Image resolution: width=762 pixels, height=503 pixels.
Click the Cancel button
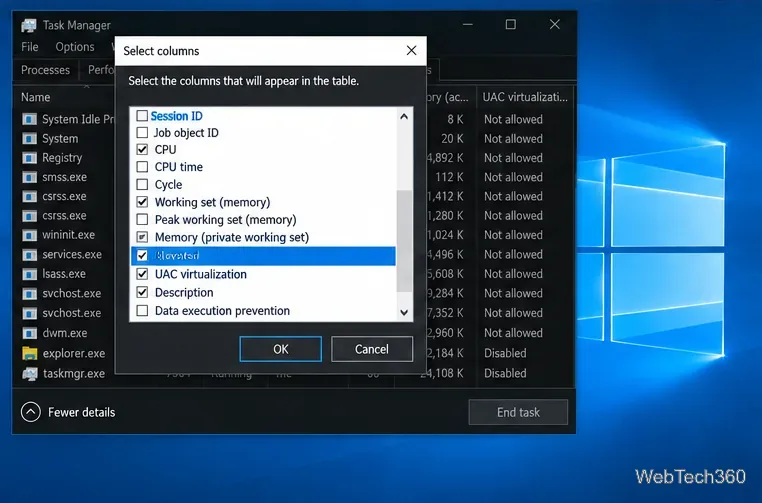(372, 349)
